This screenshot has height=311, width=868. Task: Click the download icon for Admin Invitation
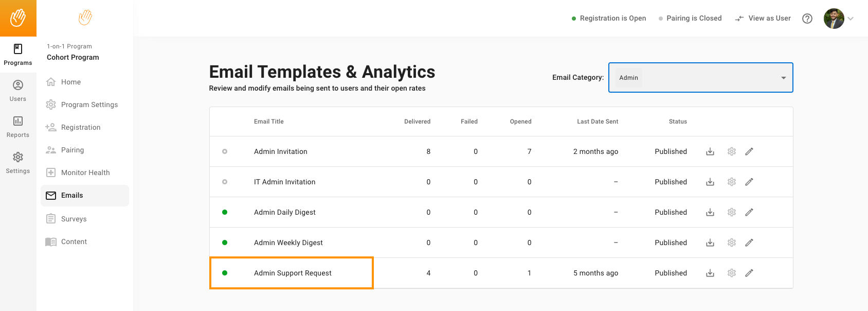(710, 151)
